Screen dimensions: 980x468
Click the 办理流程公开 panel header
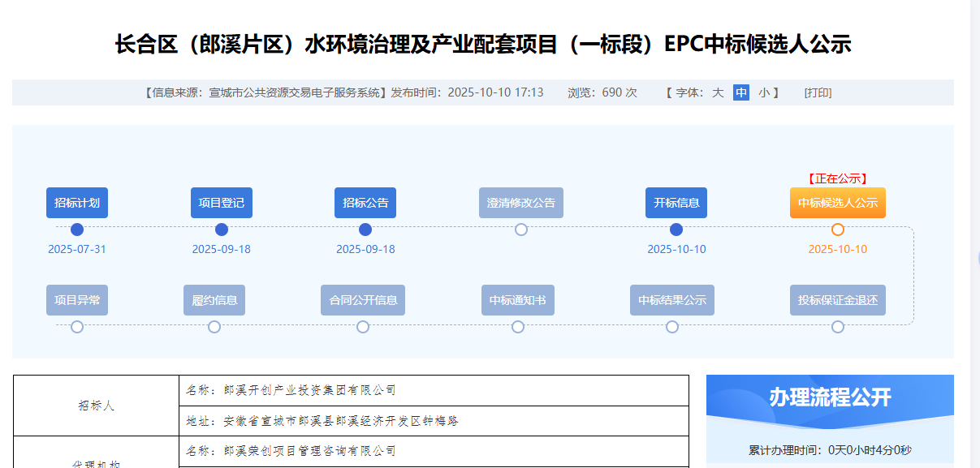coord(830,397)
